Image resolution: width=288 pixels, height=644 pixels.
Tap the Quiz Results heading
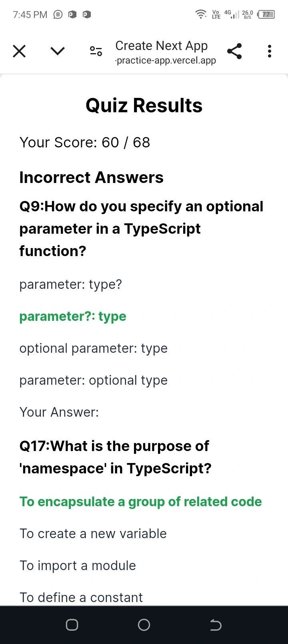[144, 105]
